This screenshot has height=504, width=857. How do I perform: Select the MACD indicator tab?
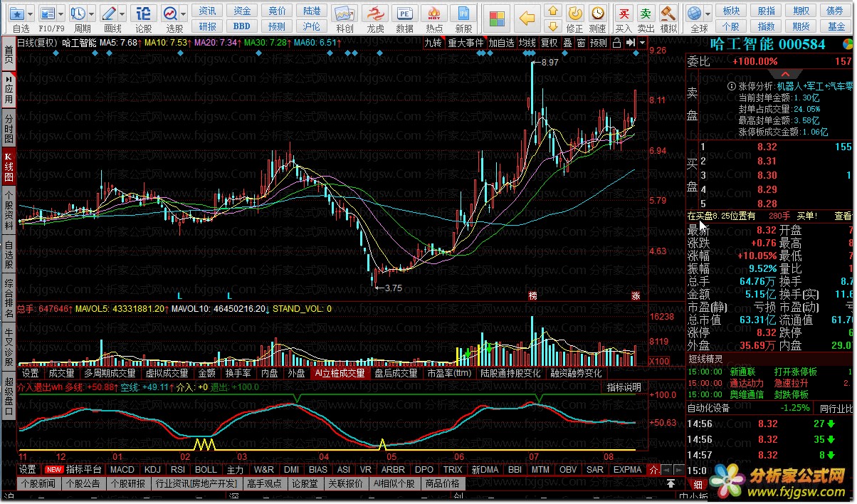pos(122,470)
